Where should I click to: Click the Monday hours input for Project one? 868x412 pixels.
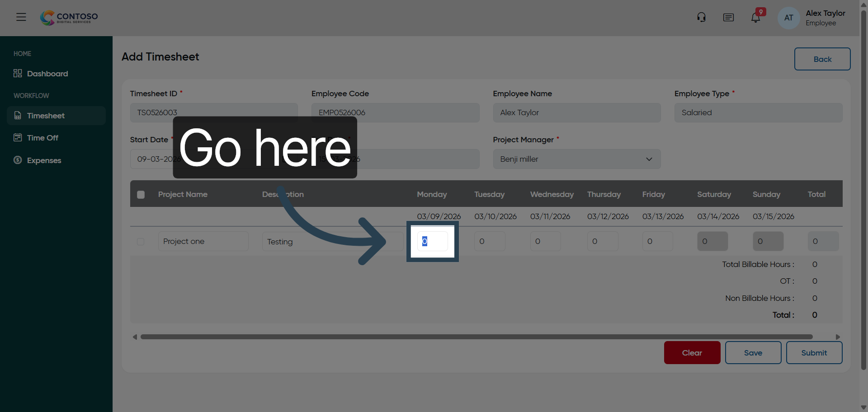[x=432, y=241]
